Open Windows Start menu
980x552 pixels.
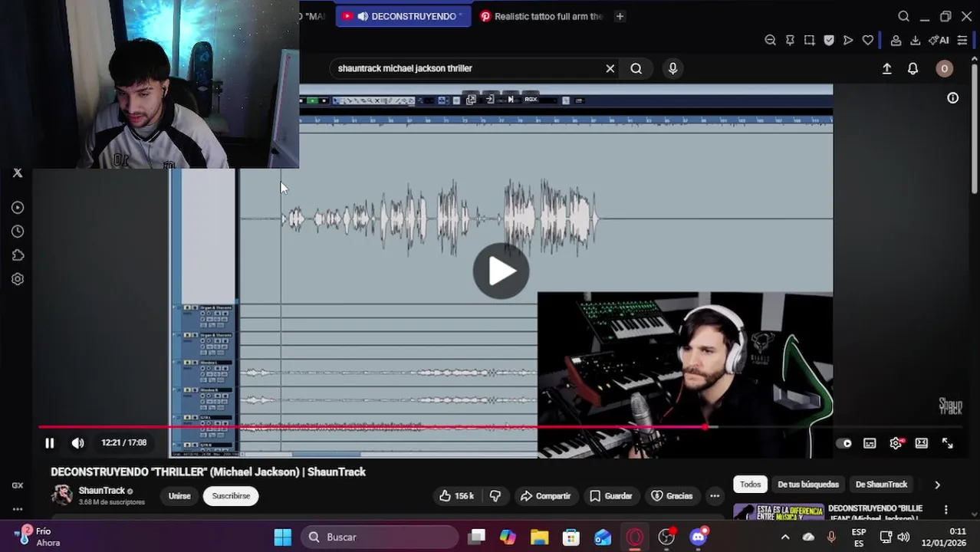click(283, 537)
